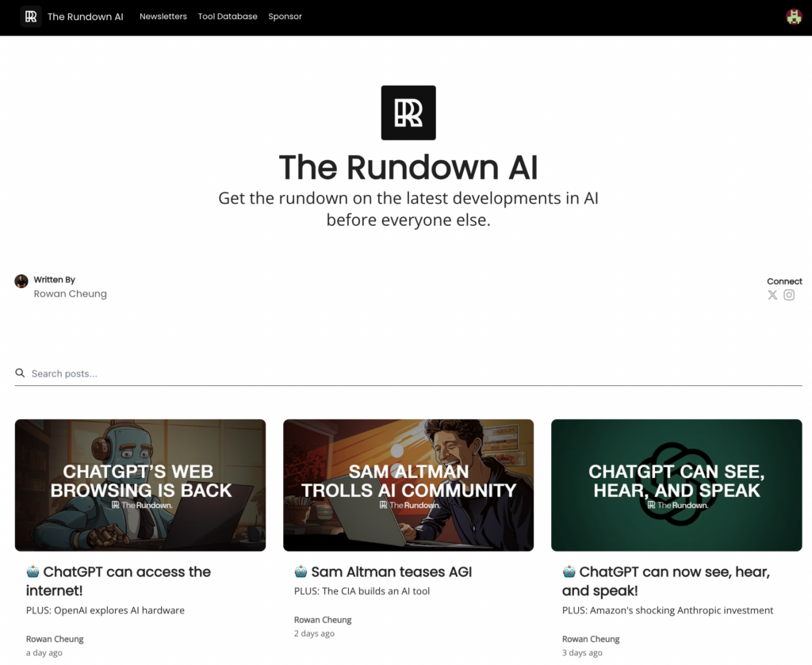Open the Instagram profile icon
Viewport: 812px width, 665px height.
pyautogui.click(x=789, y=295)
